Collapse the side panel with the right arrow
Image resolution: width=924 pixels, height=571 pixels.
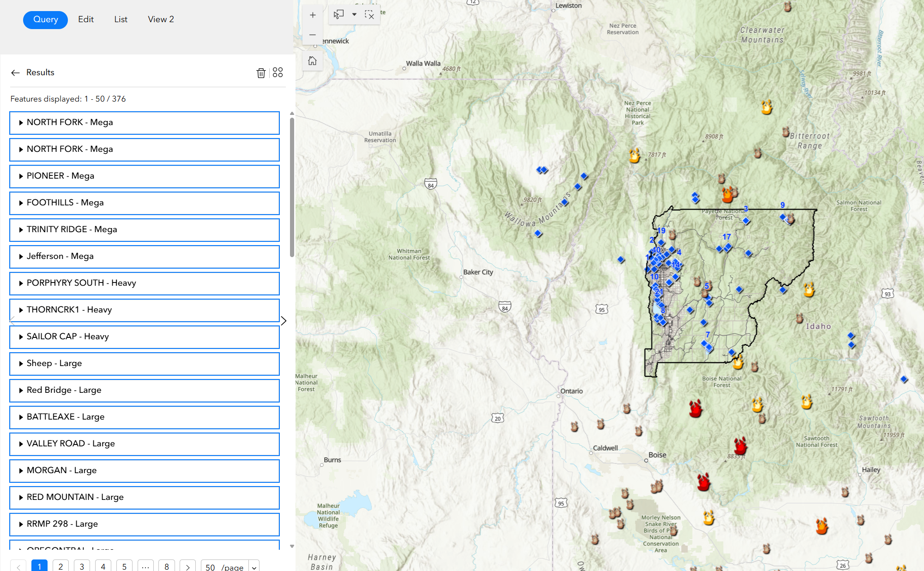tap(284, 321)
